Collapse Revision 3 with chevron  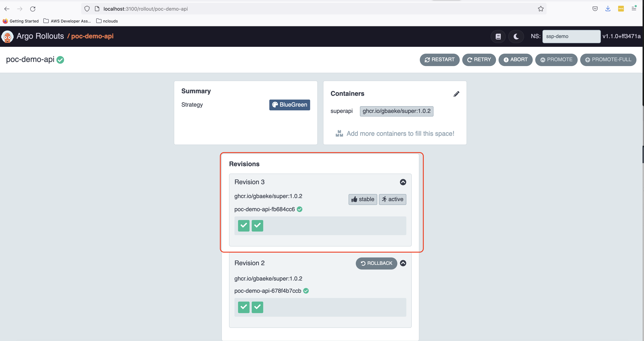(x=403, y=182)
